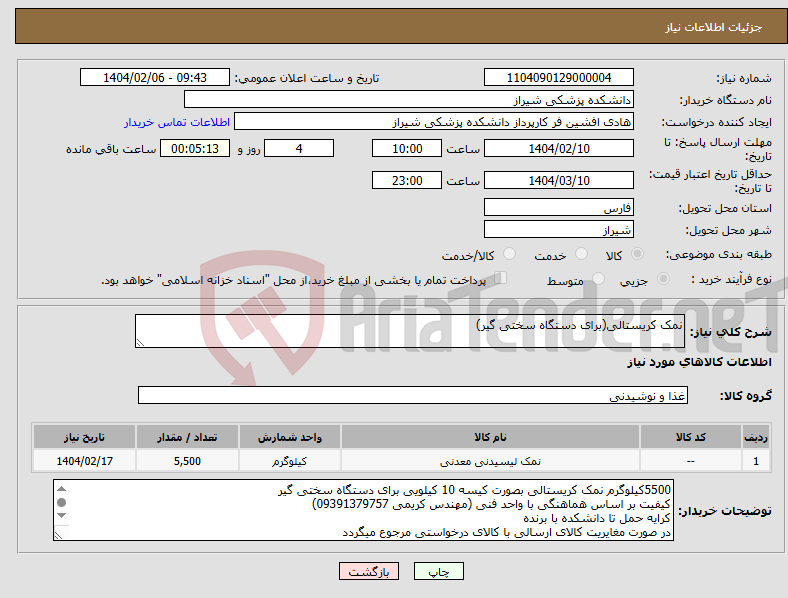Image resolution: width=788 pixels, height=598 pixels.
Task: Click the resize grip of description textarea
Action: pos(140,342)
